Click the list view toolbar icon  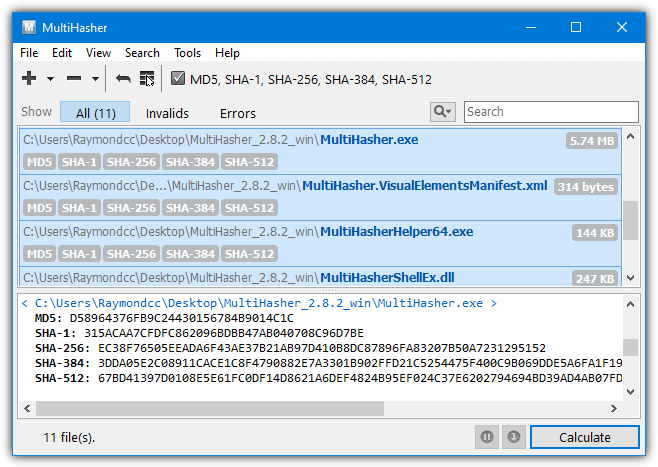147,78
